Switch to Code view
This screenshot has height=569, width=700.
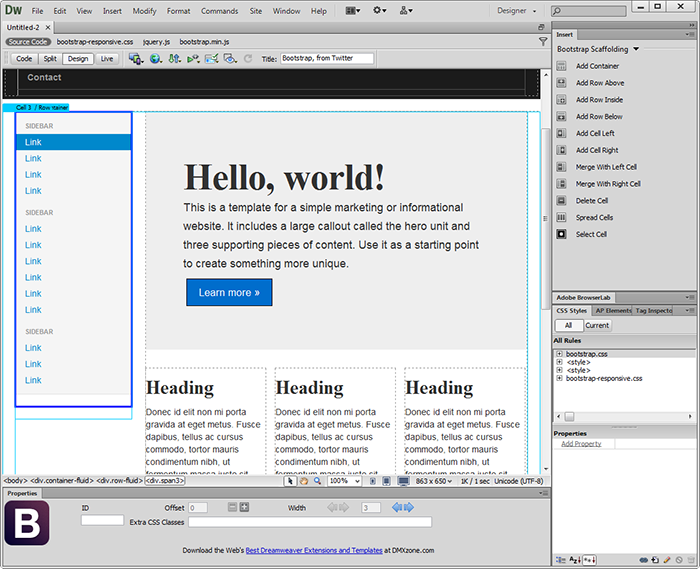tap(24, 59)
